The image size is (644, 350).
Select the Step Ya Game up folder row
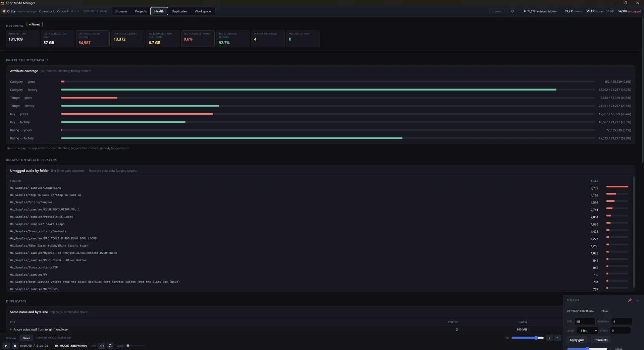[319, 195]
